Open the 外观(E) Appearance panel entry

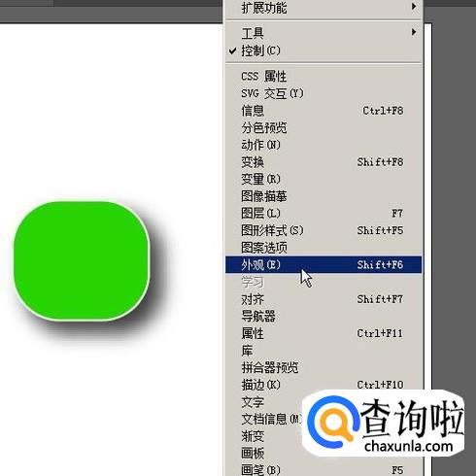point(323,264)
